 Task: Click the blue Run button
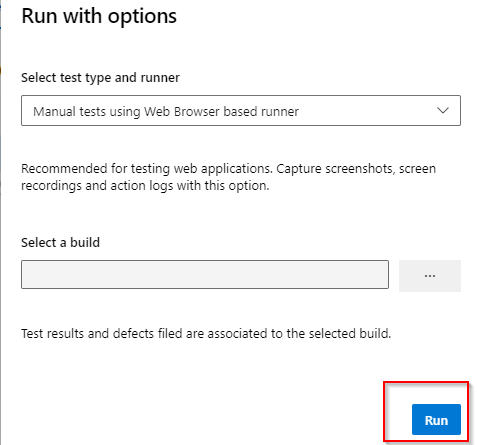(436, 420)
